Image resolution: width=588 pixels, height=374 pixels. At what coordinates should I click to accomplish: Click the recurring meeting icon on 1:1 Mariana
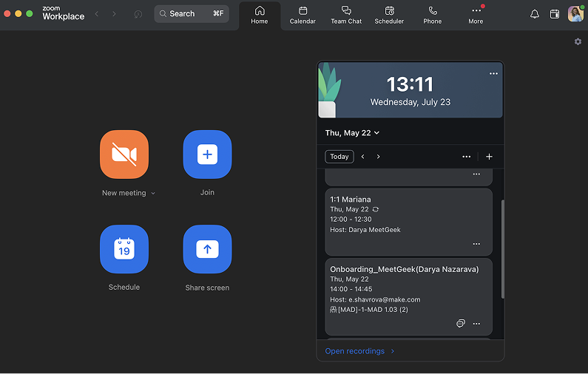coord(376,209)
